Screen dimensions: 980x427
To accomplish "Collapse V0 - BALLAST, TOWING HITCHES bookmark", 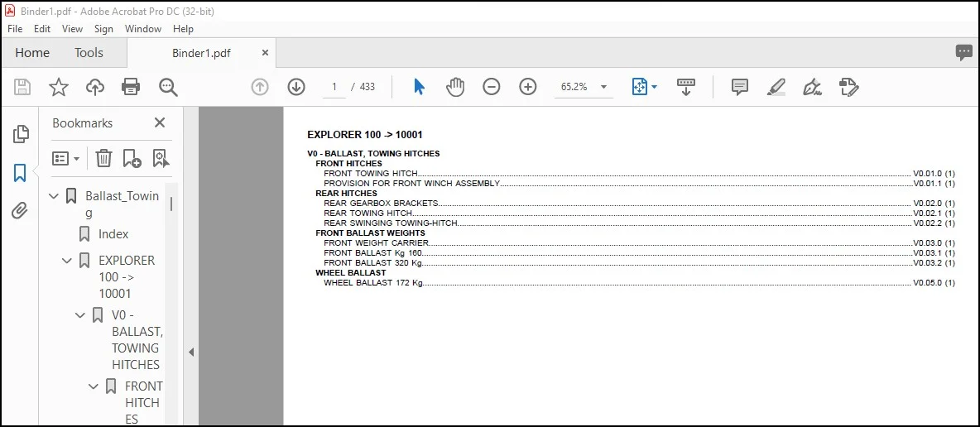I will click(x=80, y=315).
